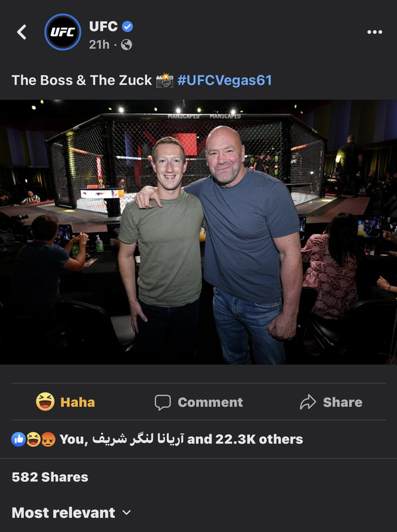397x532 pixels.
Task: Click the Comment button label
Action: click(x=210, y=402)
